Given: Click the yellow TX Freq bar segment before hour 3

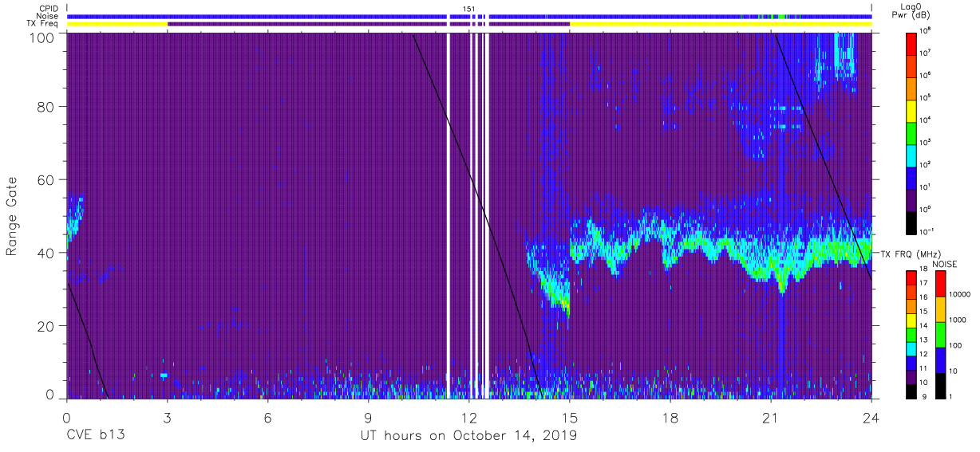Looking at the screenshot, I should (x=117, y=24).
